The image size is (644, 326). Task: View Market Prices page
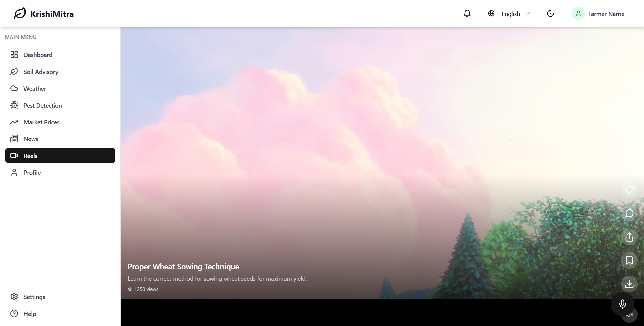click(x=41, y=122)
